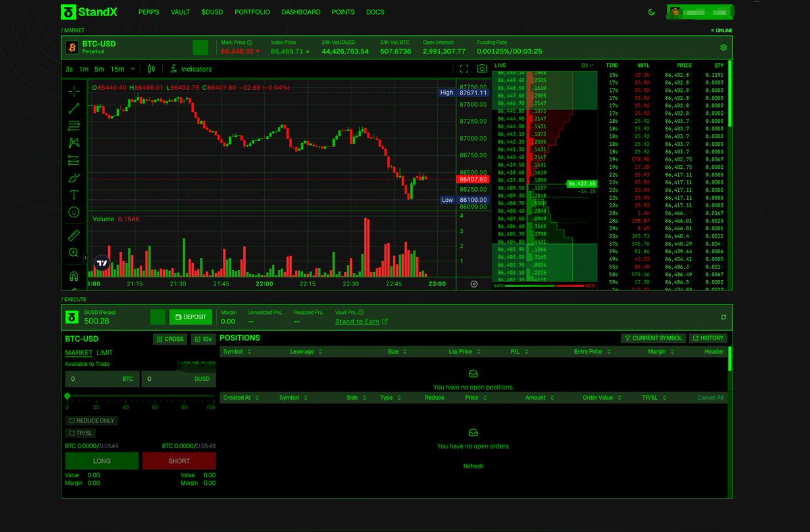
Task: Click the DUSD amount input field
Action: tap(179, 379)
